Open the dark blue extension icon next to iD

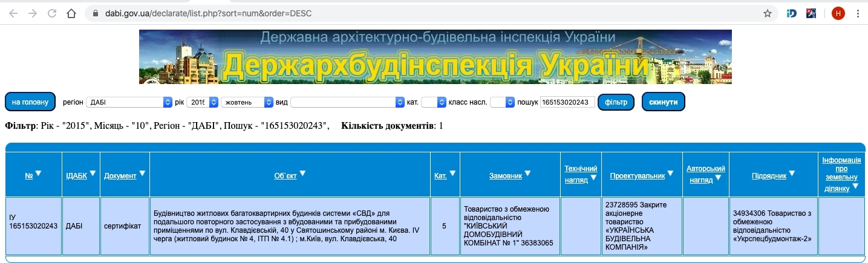812,13
